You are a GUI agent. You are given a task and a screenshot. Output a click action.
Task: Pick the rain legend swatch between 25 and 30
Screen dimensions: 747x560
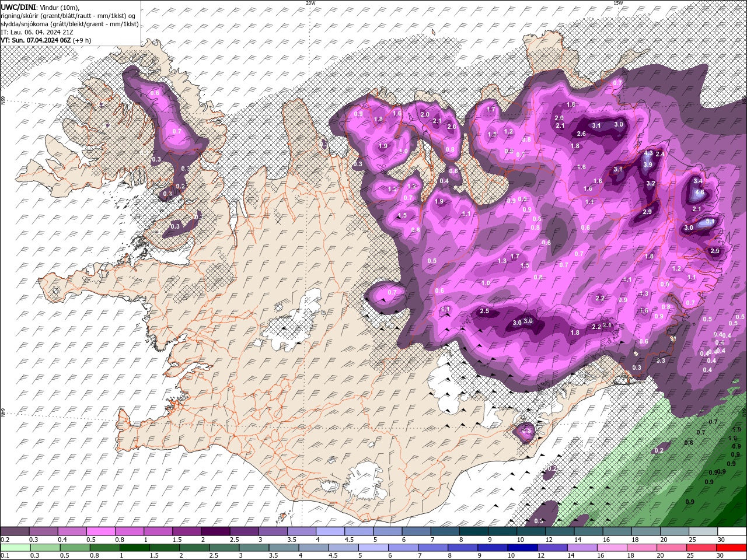[x=703, y=547]
